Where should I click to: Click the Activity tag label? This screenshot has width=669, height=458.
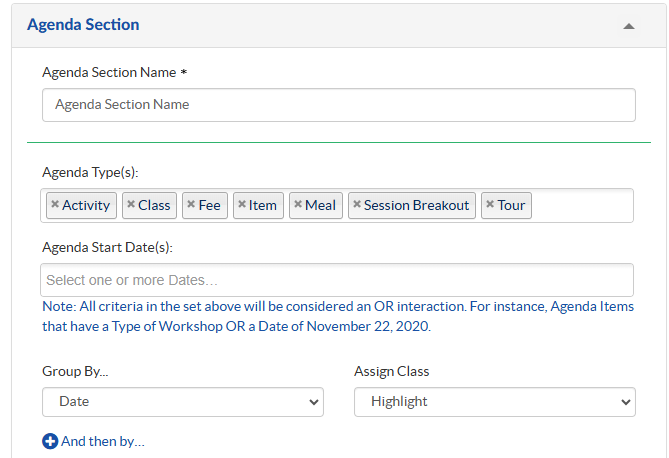[86, 205]
